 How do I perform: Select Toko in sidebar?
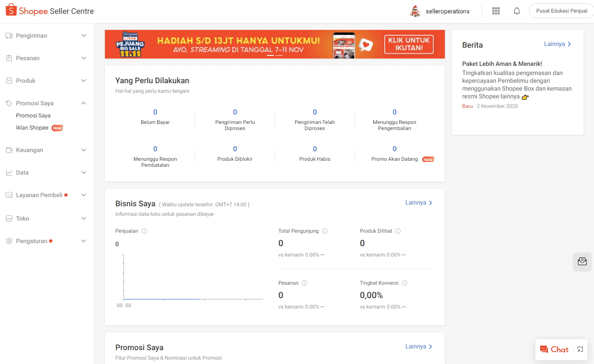point(23,218)
